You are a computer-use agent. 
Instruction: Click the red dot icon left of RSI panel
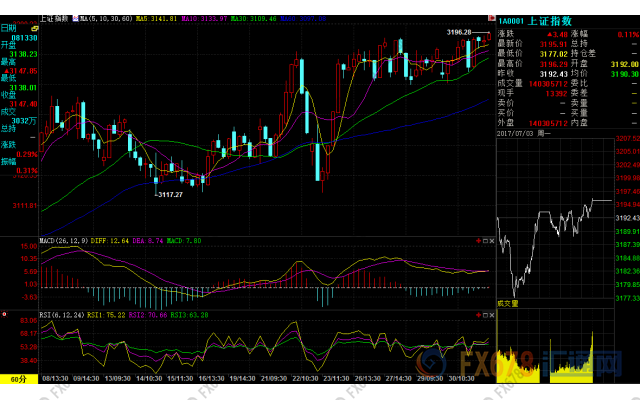click(4, 314)
